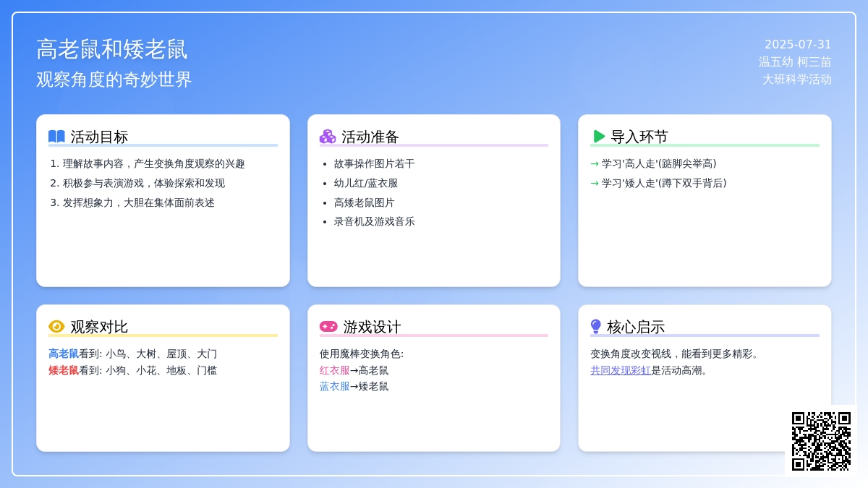Click the 活动准备 heading
This screenshot has height=488, width=868.
[x=370, y=137]
